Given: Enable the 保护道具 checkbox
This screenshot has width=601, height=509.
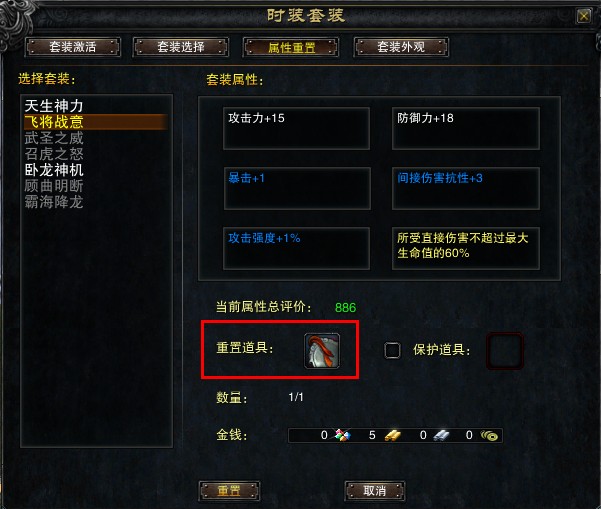Looking at the screenshot, I should [392, 350].
